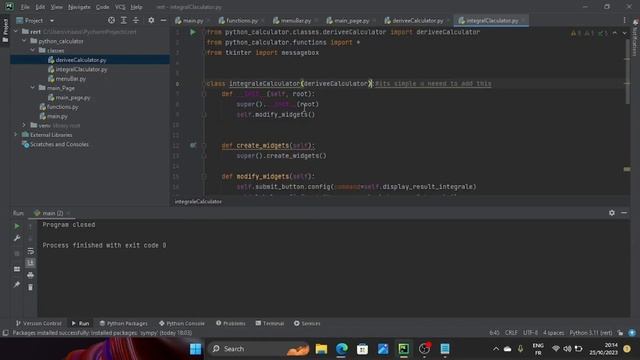
Task: Open Windows Start menu
Action: tap(196, 349)
